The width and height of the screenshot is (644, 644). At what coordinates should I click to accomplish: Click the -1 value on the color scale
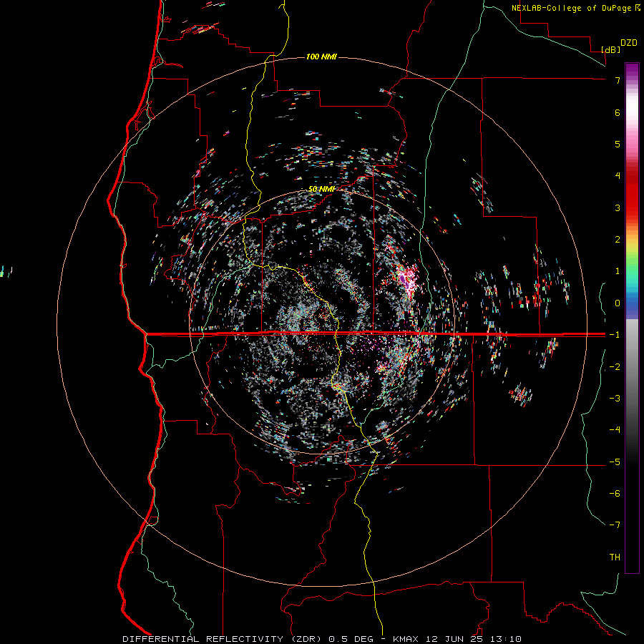point(615,335)
